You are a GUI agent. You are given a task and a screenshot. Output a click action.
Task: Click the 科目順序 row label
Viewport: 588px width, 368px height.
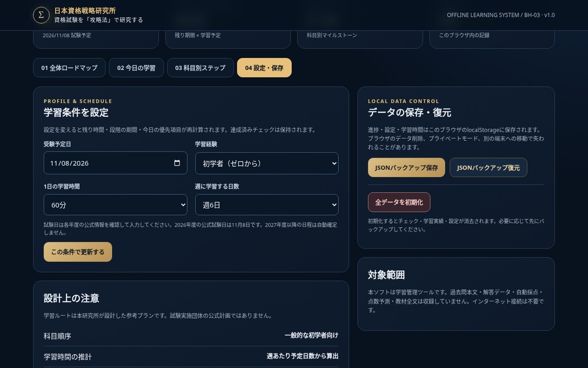click(x=57, y=336)
